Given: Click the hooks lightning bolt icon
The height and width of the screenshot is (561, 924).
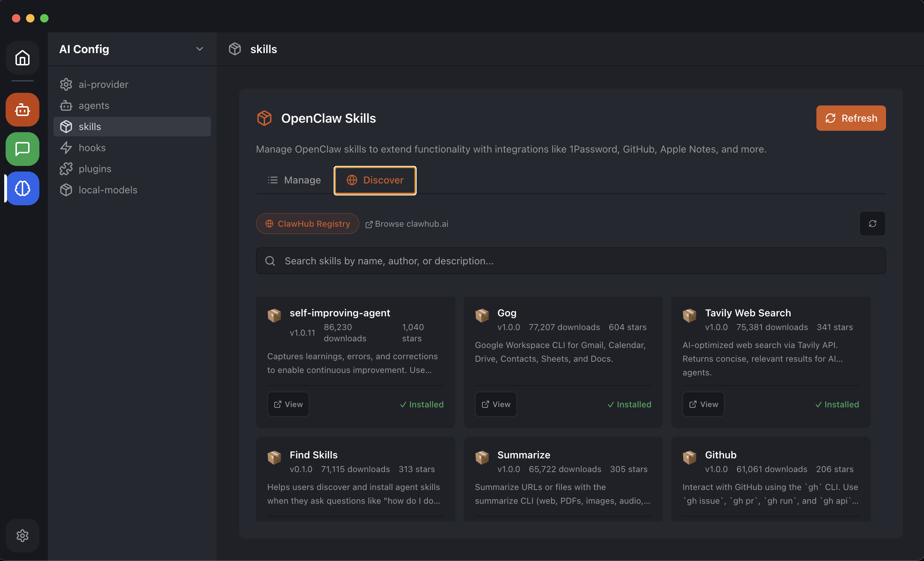Looking at the screenshot, I should [x=66, y=148].
